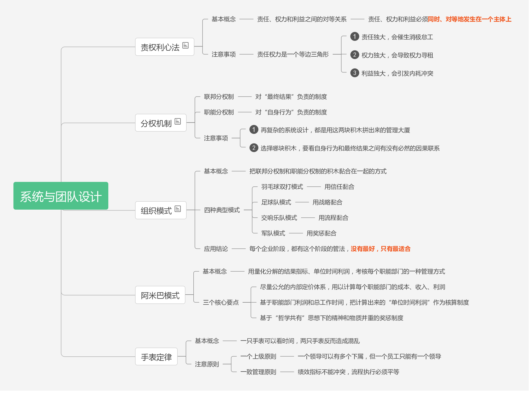Screen dimensions: 532x393
Task: Select 交响乐队模式
Action: coord(279,218)
